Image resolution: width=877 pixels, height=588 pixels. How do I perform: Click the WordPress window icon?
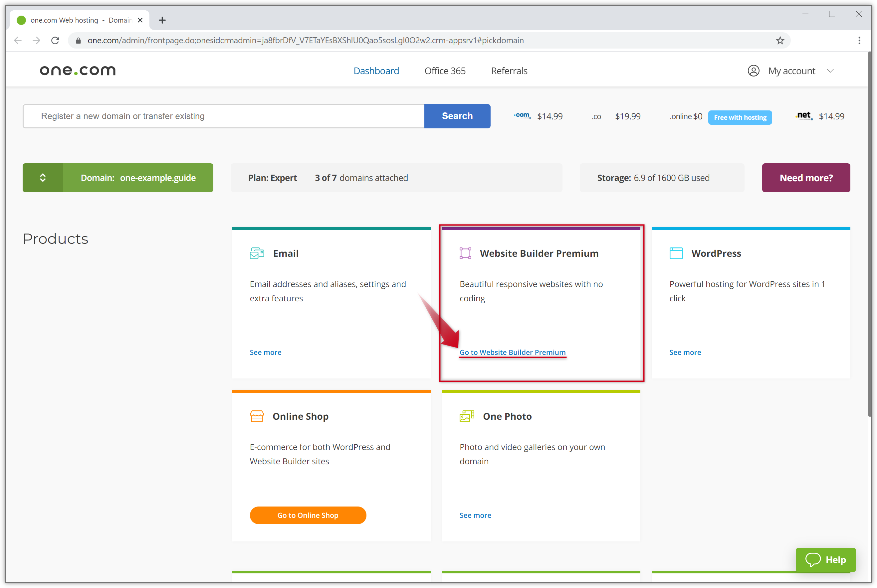(x=676, y=253)
